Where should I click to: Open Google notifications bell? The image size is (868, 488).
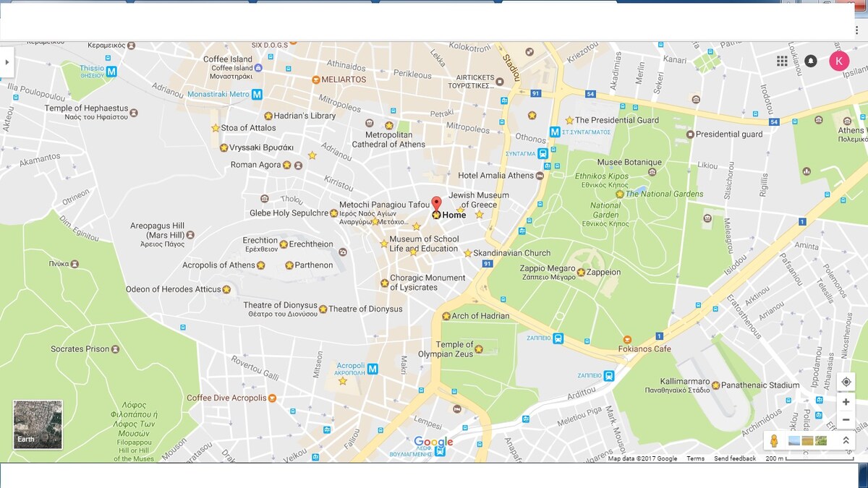[811, 61]
